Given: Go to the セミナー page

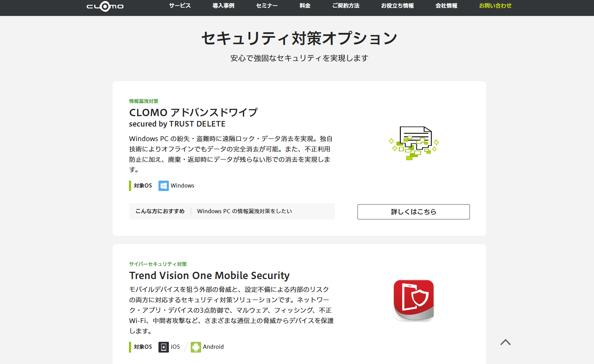Looking at the screenshot, I should (267, 6).
